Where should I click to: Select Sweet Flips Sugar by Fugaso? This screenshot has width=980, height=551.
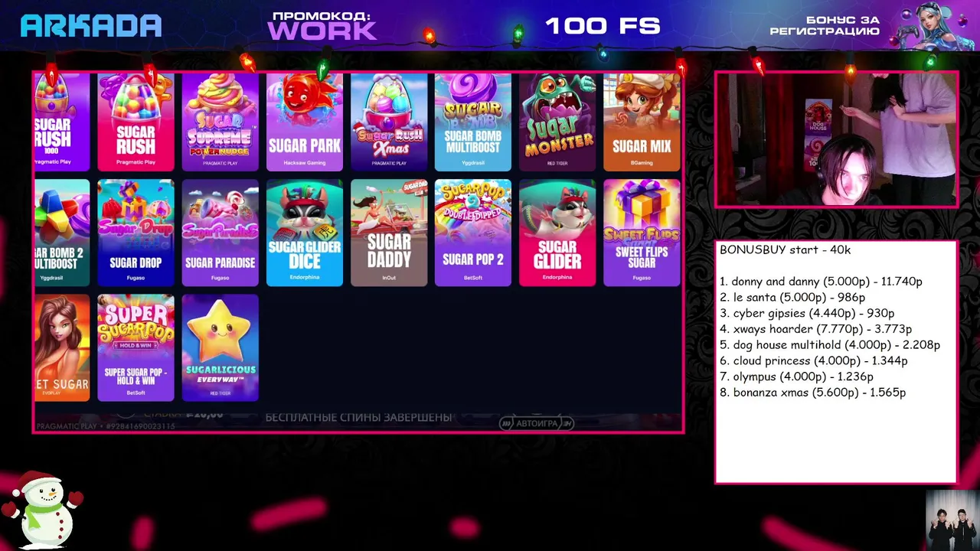pyautogui.click(x=641, y=233)
